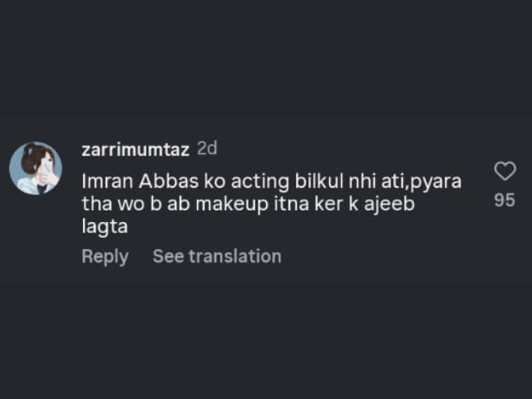Open zarrimumtaz's profile picture
The image size is (532, 399).
click(x=35, y=168)
